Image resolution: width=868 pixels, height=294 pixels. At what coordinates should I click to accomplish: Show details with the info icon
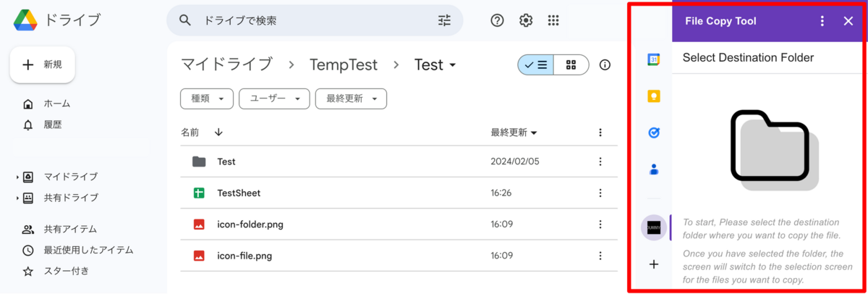[x=605, y=64]
